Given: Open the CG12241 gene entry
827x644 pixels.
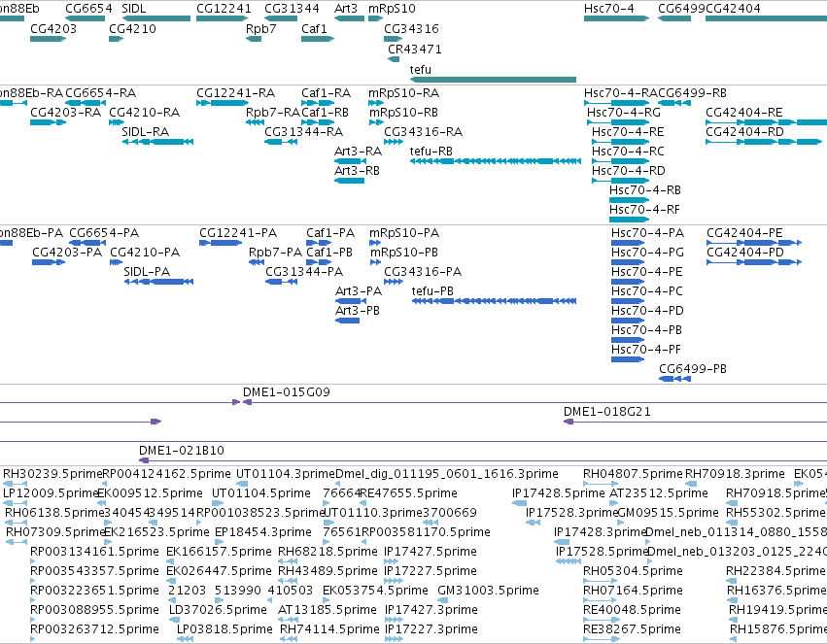Looking at the screenshot, I should click(x=222, y=18).
